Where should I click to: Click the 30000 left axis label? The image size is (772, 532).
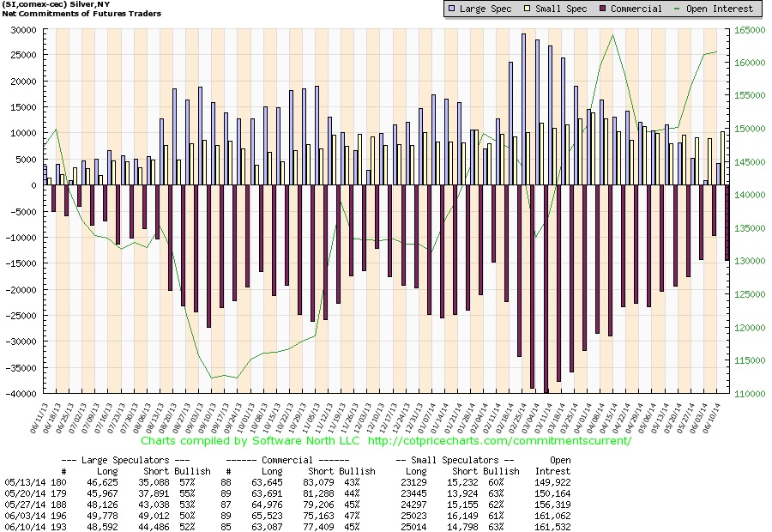click(24, 30)
